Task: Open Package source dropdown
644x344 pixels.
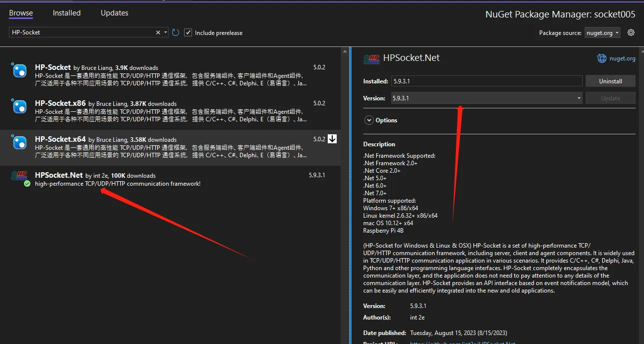Action: pos(602,33)
